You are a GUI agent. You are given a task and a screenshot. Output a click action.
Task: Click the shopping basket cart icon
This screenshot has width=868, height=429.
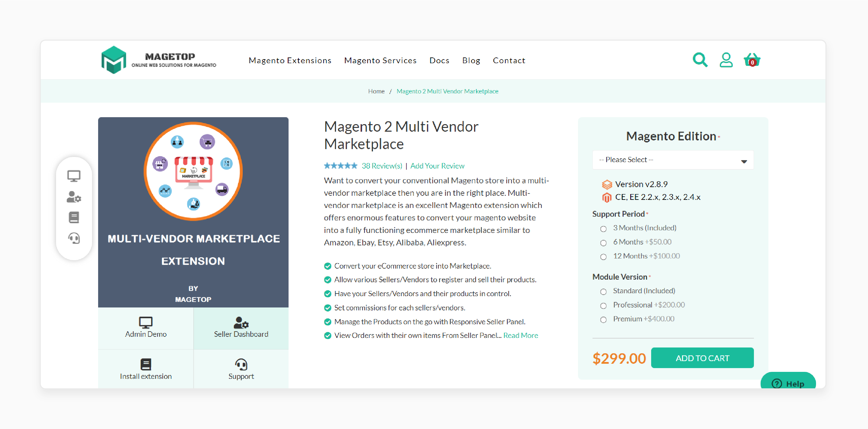click(x=752, y=60)
